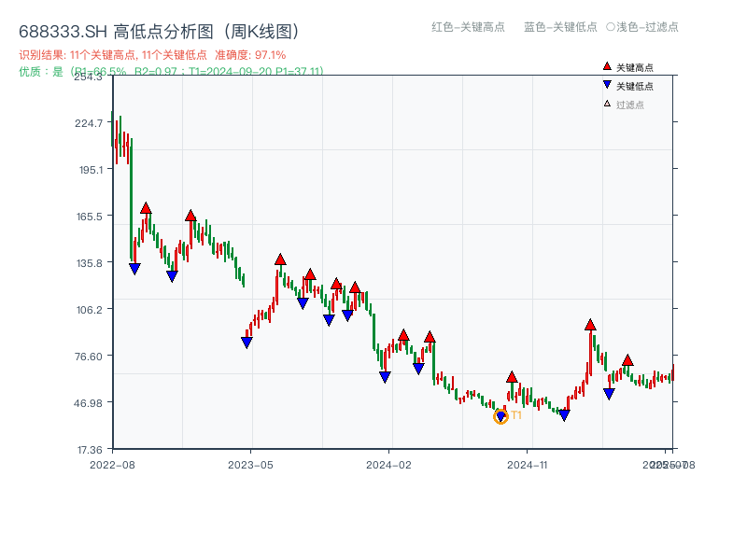The image size is (747, 560).
Task: Click the 识别结果 accuracy summary text
Action: click(x=151, y=54)
